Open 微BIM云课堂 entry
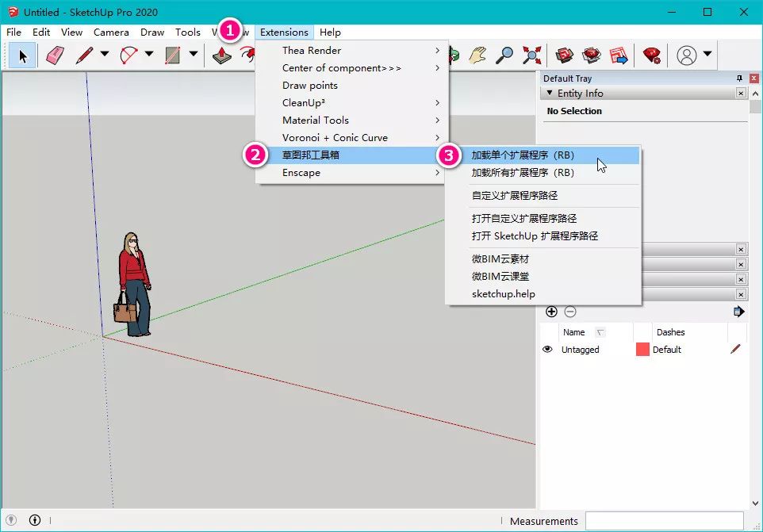763x532 pixels. 543,276
